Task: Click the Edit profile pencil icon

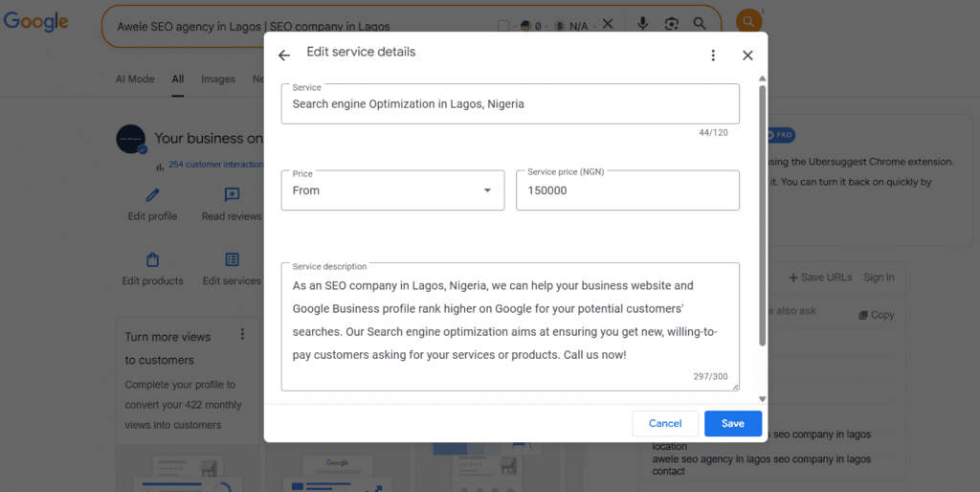Action: click(x=152, y=195)
